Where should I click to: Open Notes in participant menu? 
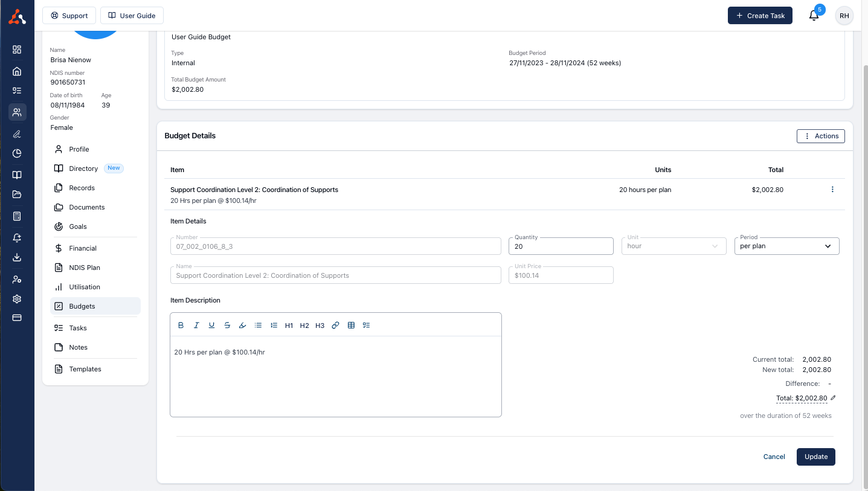point(95,347)
